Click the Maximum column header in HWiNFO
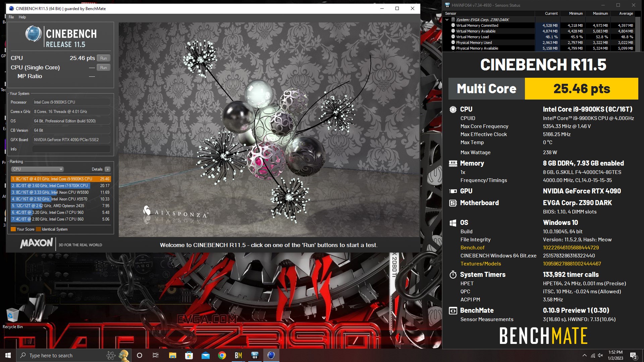Screen dimensions: 644x362 tap(597, 13)
